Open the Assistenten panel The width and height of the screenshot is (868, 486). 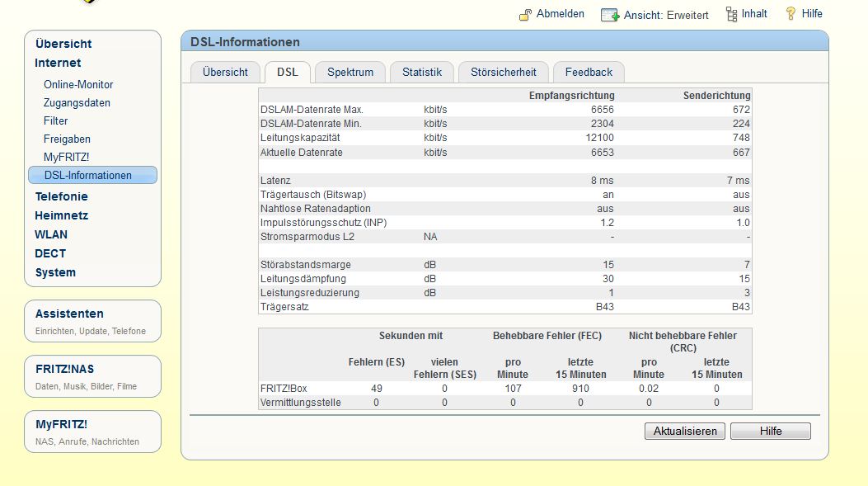[92, 322]
